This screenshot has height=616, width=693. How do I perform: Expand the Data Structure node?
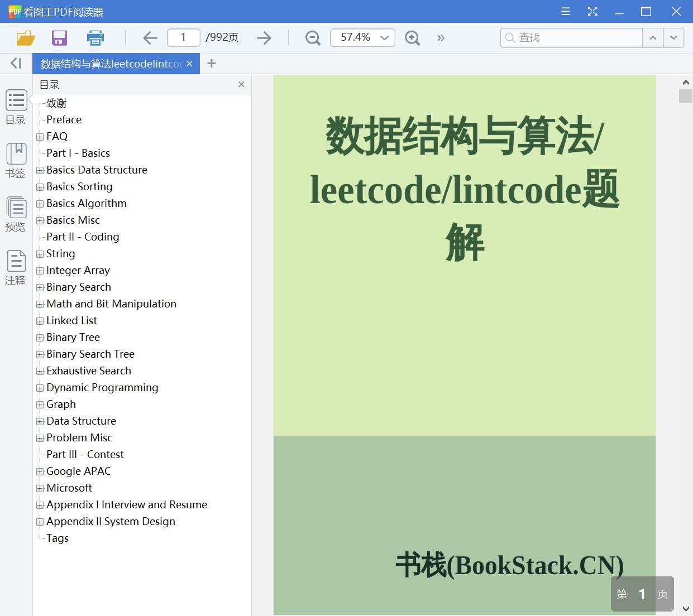(x=40, y=421)
